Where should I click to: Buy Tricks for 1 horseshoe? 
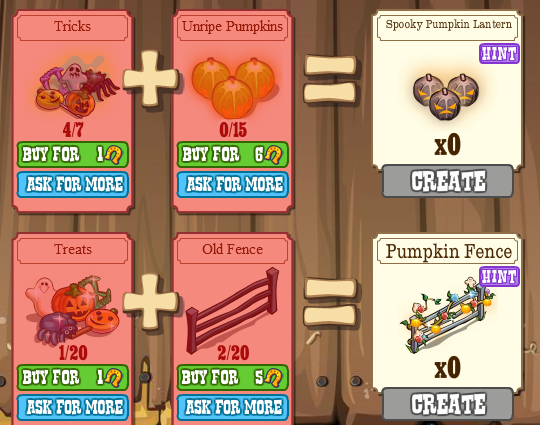click(x=73, y=155)
